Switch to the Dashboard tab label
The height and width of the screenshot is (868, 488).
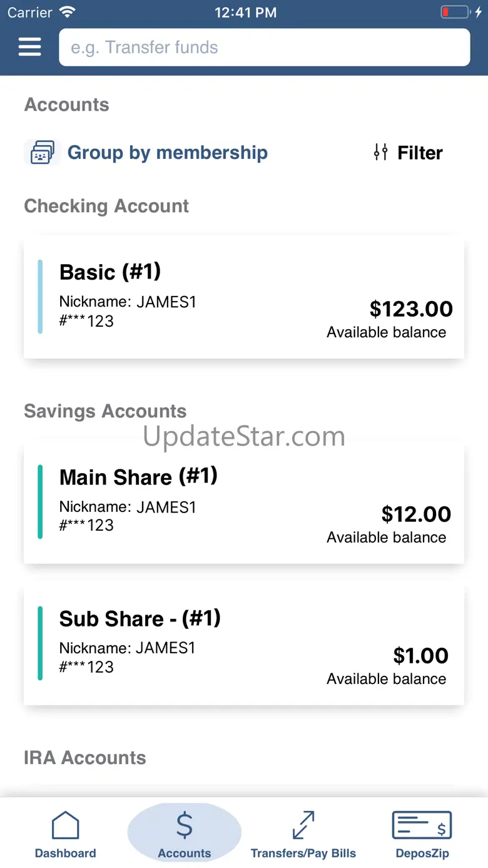pyautogui.click(x=65, y=853)
